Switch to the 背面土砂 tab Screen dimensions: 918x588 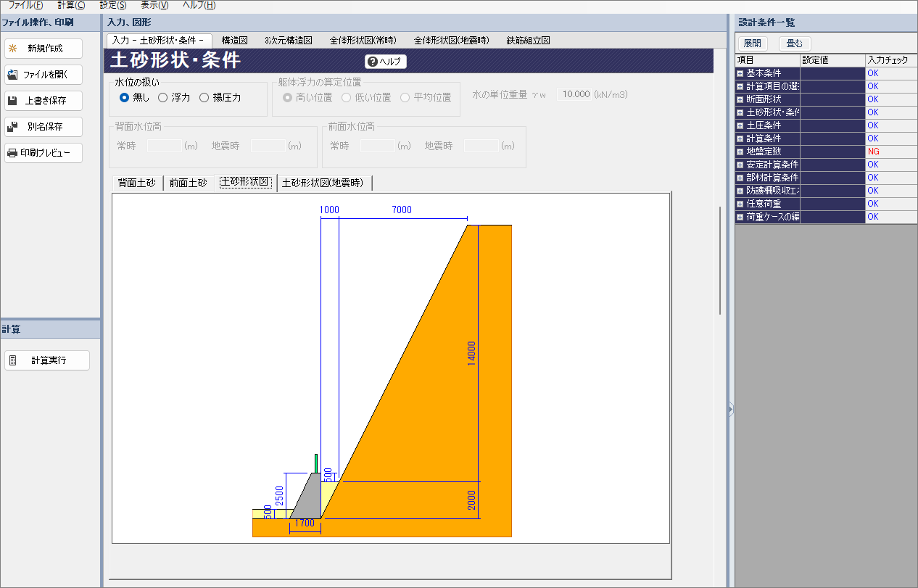point(136,183)
